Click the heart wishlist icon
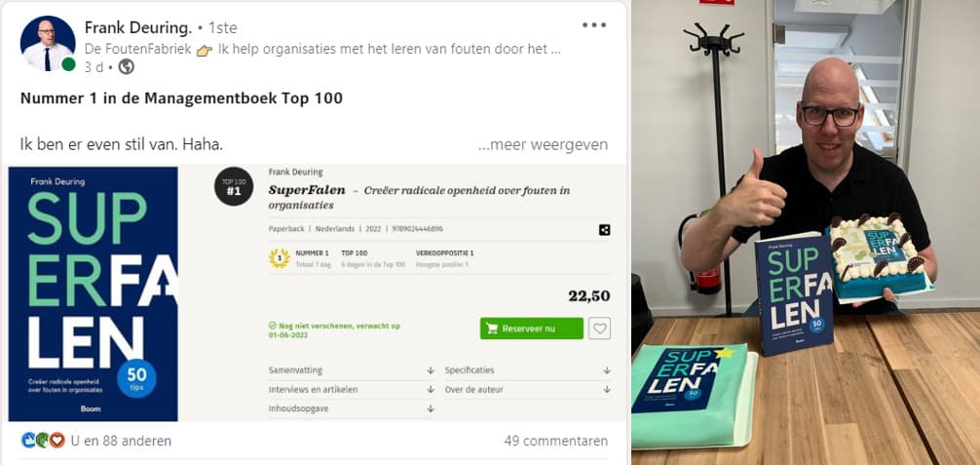The height and width of the screenshot is (465, 980). click(x=600, y=328)
